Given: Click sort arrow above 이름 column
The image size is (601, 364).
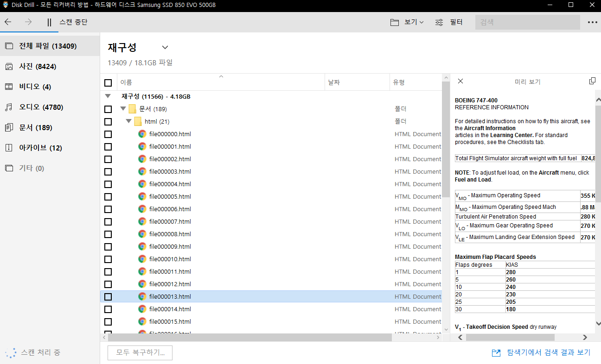Looking at the screenshot, I should (221, 76).
